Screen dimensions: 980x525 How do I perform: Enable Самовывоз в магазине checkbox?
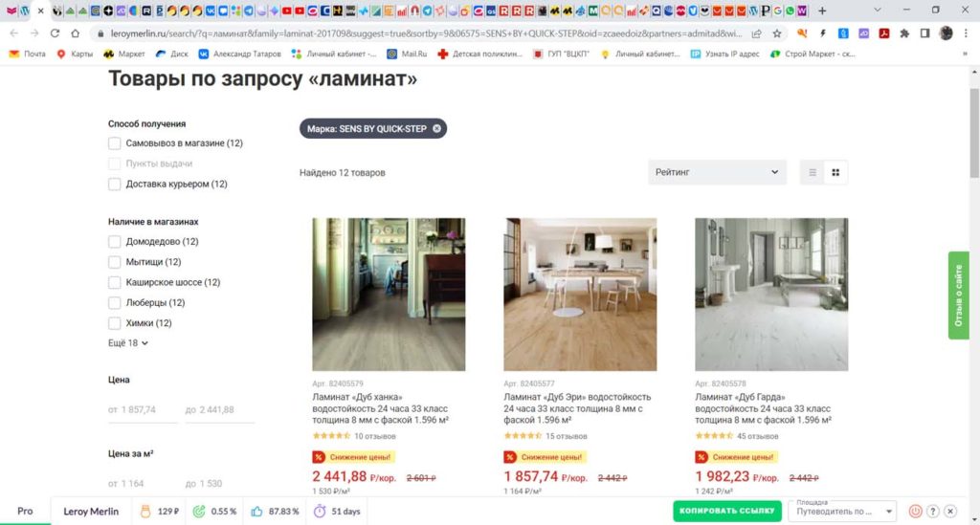(115, 143)
